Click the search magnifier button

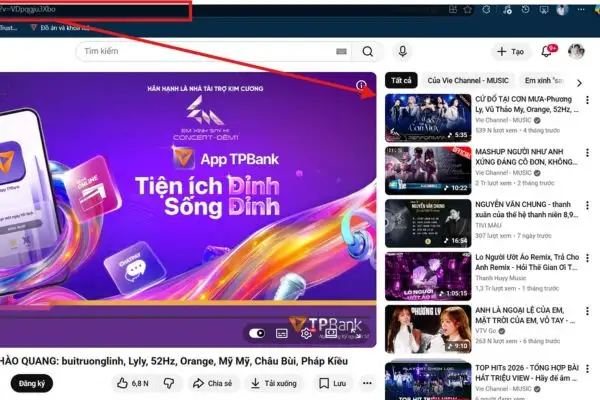367,51
